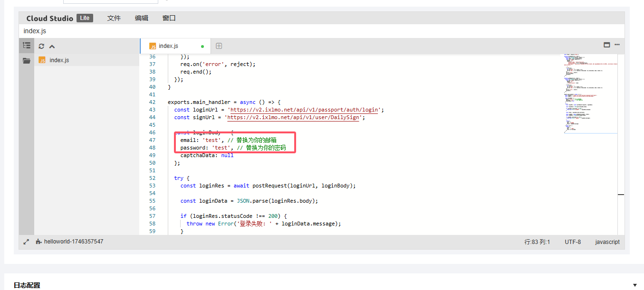Open the 文件 menu
644x290 pixels.
click(114, 18)
